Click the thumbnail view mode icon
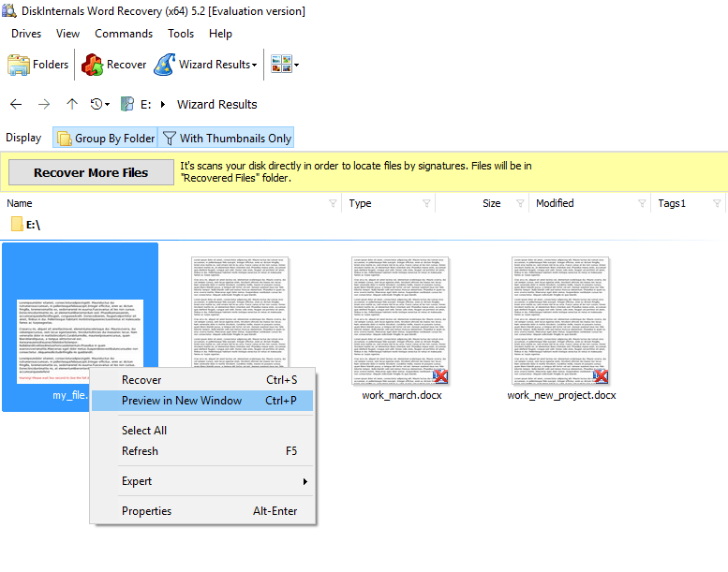728x572 pixels. [280, 65]
